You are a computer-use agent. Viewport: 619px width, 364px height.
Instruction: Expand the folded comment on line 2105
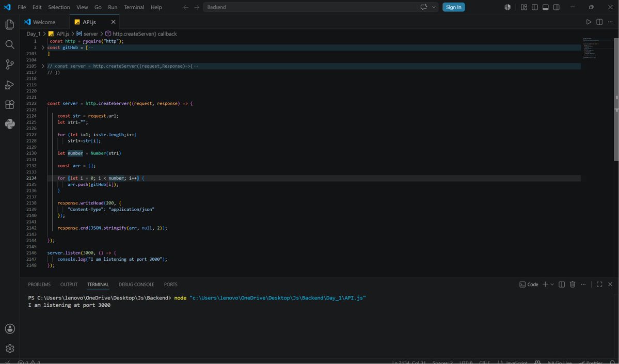[x=43, y=66]
